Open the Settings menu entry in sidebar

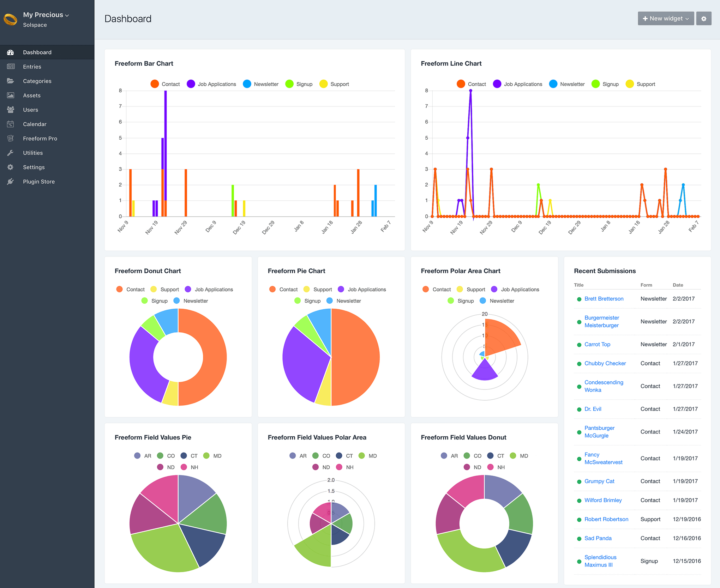[34, 167]
